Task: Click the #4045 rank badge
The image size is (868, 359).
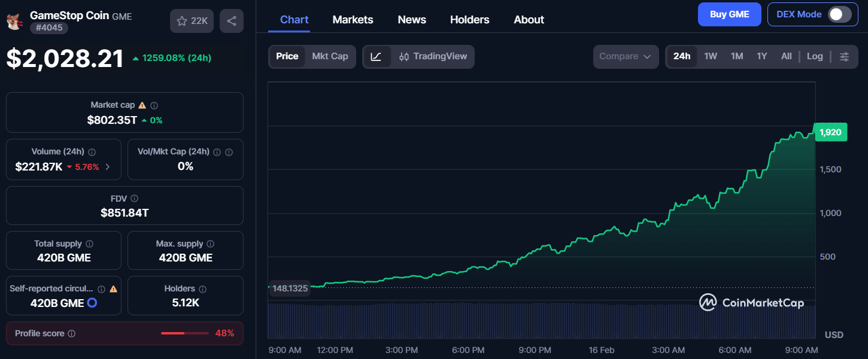Action: tap(49, 28)
